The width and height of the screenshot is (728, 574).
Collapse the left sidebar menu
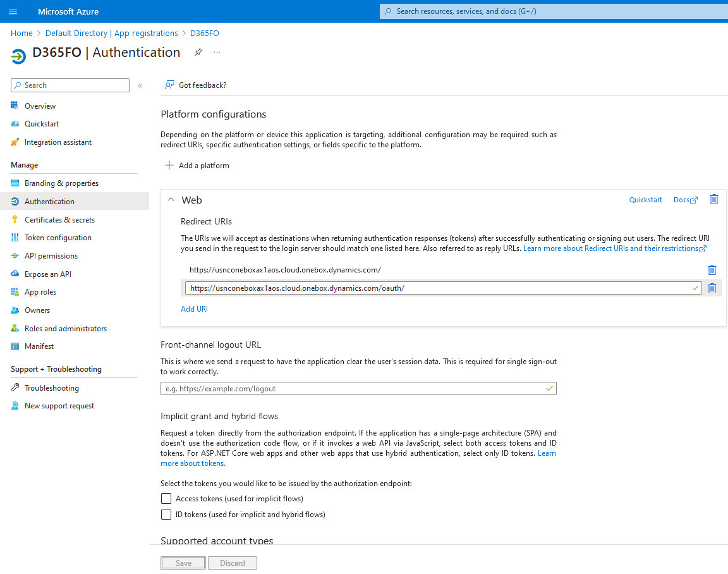click(140, 85)
